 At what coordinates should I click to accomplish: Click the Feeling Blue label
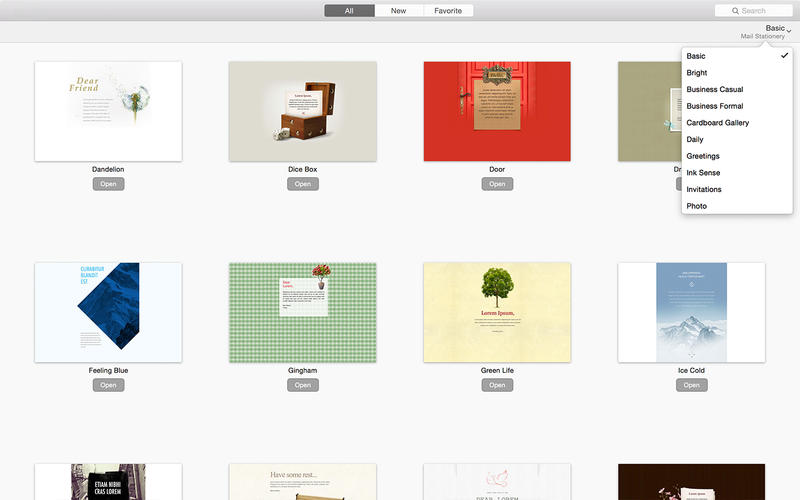[108, 370]
